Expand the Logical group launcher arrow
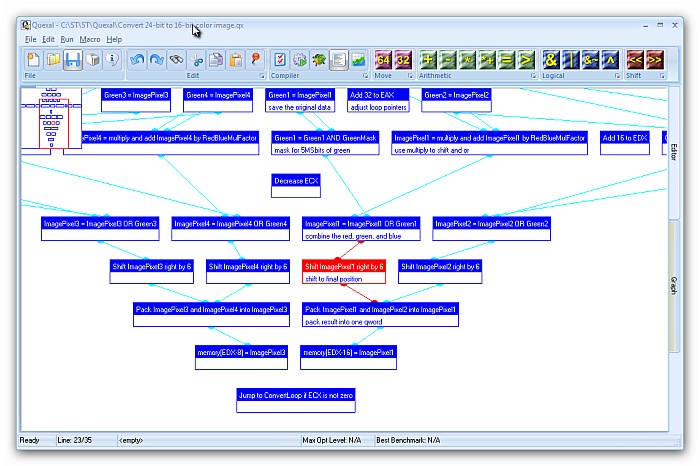This screenshot has width=700, height=466. point(616,76)
